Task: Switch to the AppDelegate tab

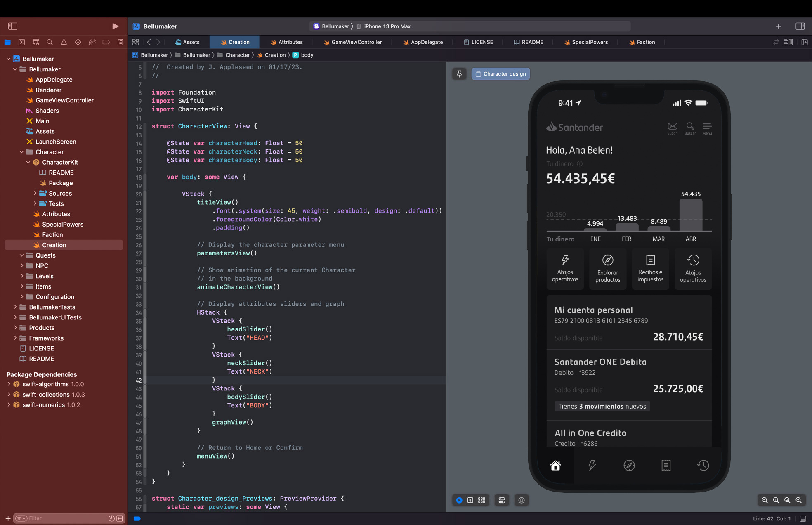Action: point(423,42)
